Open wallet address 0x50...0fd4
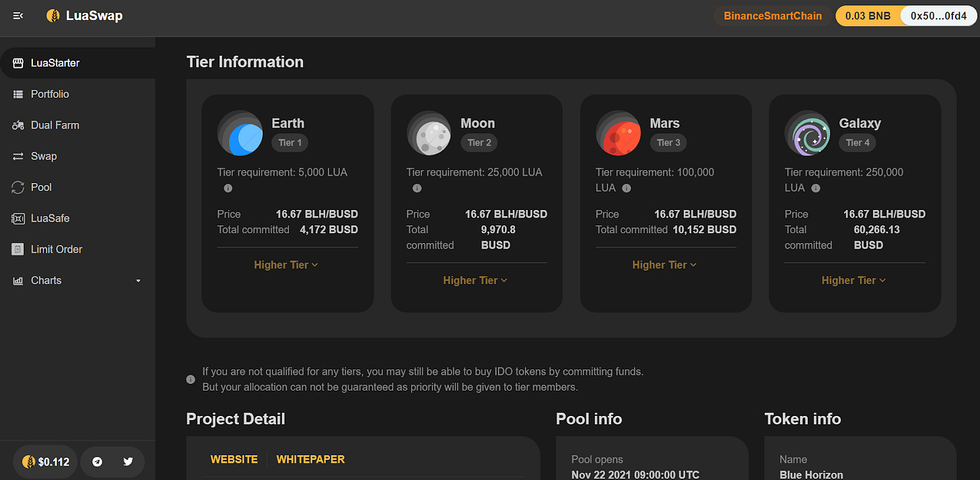Image resolution: width=980 pixels, height=480 pixels. (939, 16)
